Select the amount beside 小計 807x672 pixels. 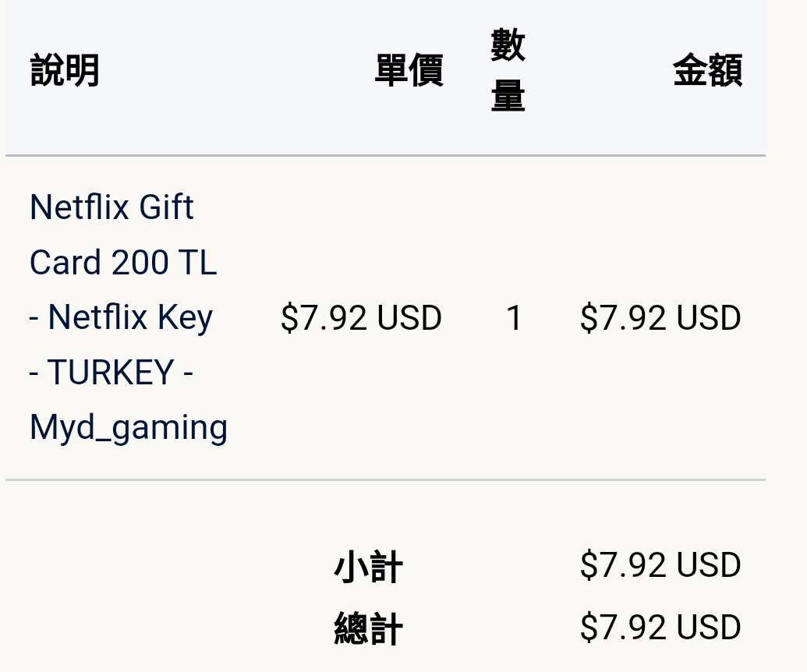click(660, 565)
